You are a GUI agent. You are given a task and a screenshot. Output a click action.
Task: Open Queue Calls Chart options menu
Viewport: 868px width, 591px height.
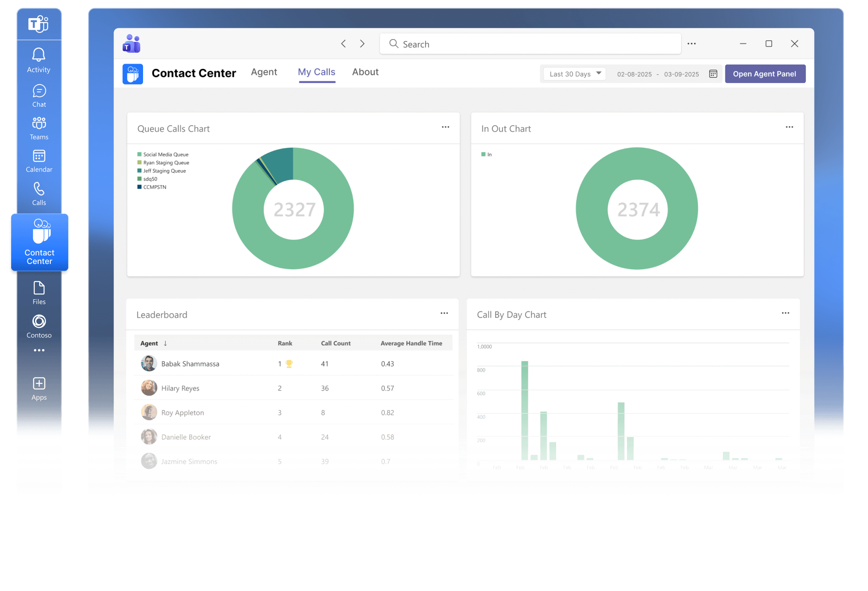pyautogui.click(x=445, y=127)
